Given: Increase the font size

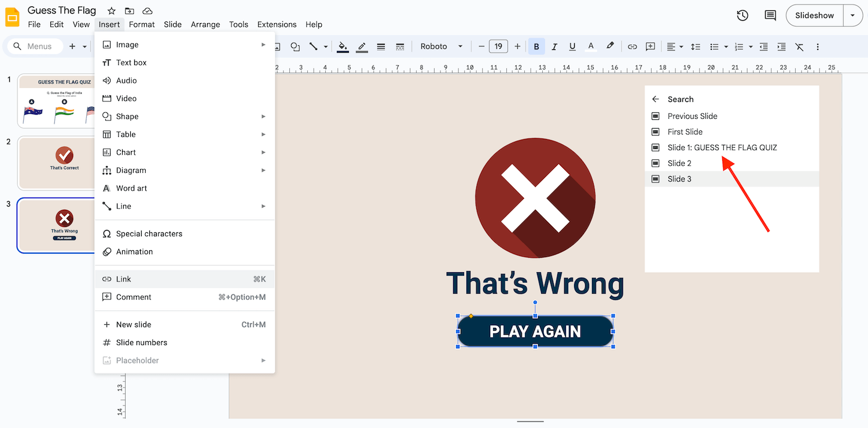Looking at the screenshot, I should coord(517,46).
